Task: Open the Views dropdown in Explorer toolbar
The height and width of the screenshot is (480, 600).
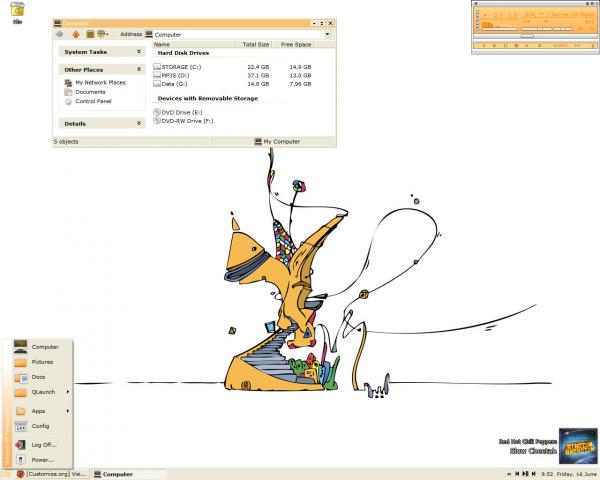Action: [x=102, y=34]
